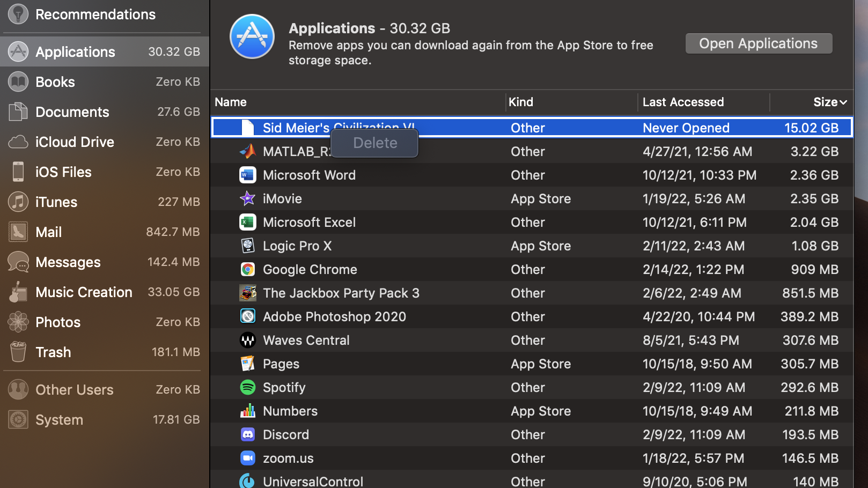Select the Jackbox Party Pack 3 row

pos(341,293)
